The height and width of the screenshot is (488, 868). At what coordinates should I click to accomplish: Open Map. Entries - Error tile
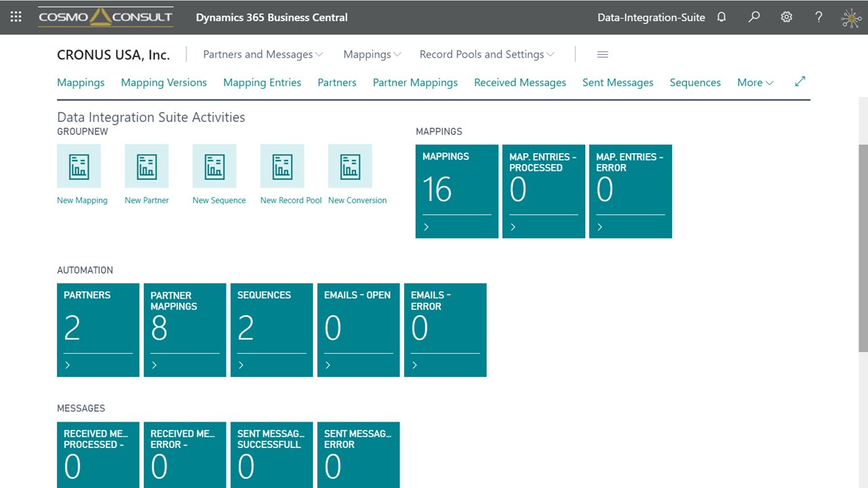click(631, 191)
